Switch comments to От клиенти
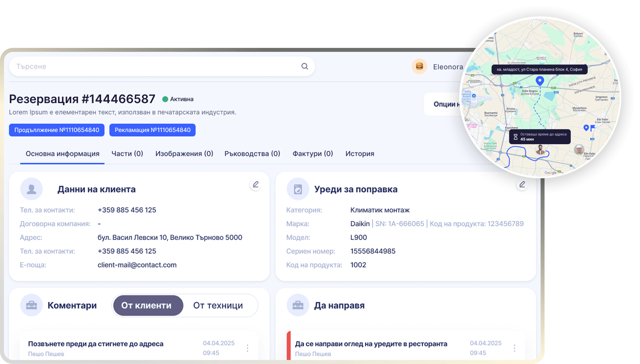Image resolution: width=640 pixels, height=364 pixels. coord(148,306)
